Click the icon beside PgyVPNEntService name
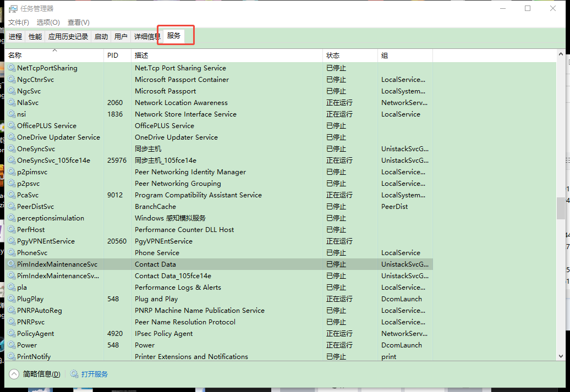The image size is (570, 392). [x=12, y=241]
